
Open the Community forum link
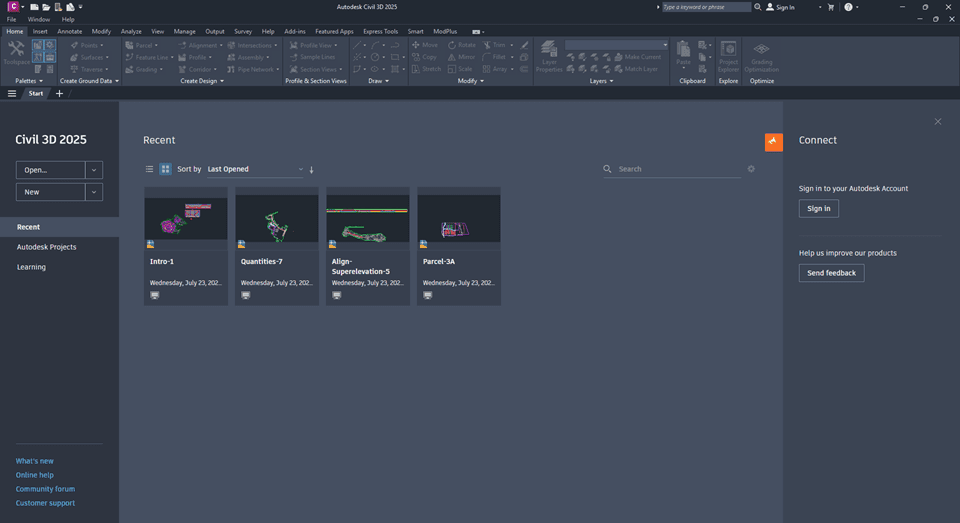45,489
